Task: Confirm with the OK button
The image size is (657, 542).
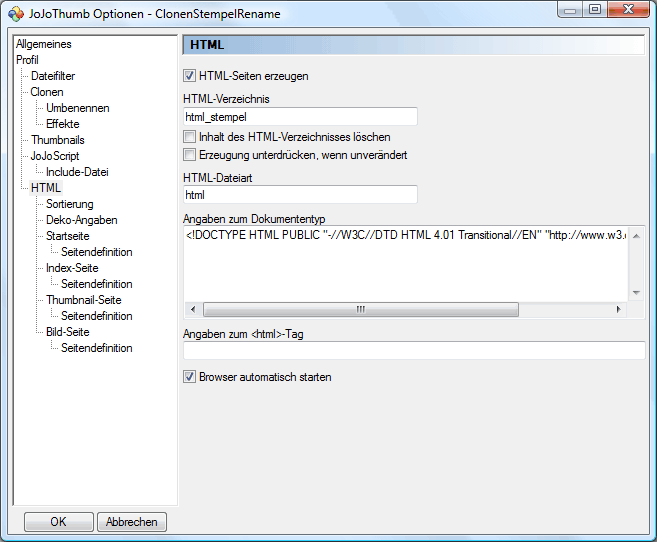Action: pyautogui.click(x=59, y=522)
